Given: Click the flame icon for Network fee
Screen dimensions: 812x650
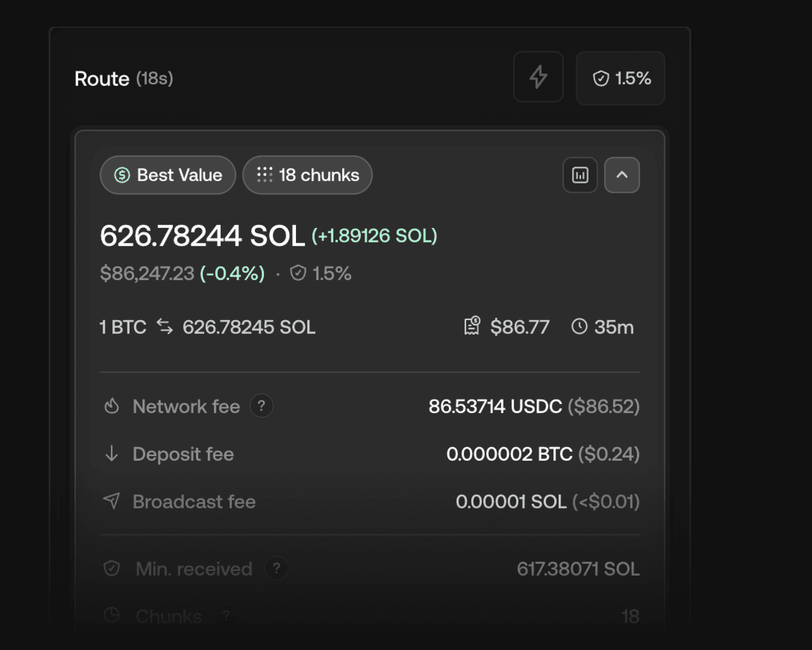Looking at the screenshot, I should tap(112, 406).
